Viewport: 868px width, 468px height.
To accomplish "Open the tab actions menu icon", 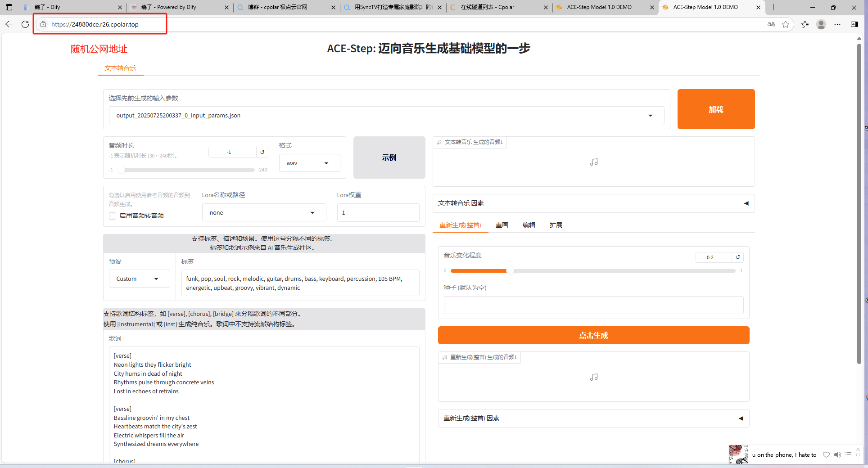I will (x=9, y=7).
